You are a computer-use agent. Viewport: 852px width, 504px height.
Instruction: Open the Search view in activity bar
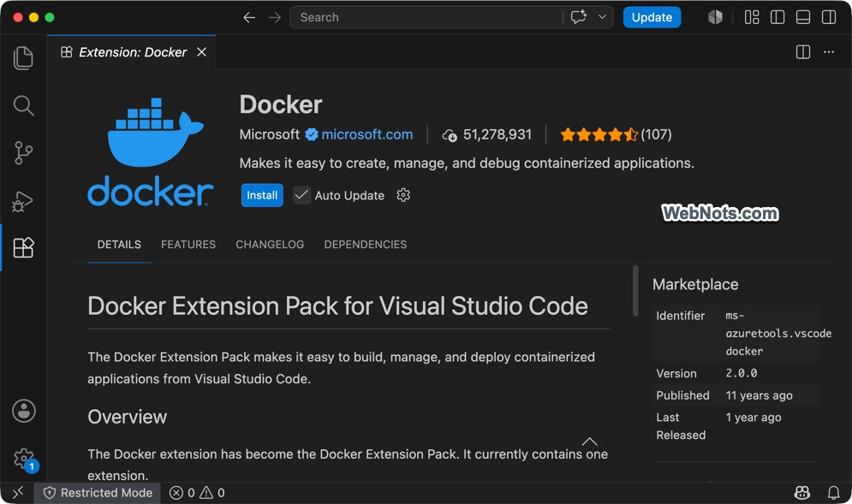tap(23, 105)
